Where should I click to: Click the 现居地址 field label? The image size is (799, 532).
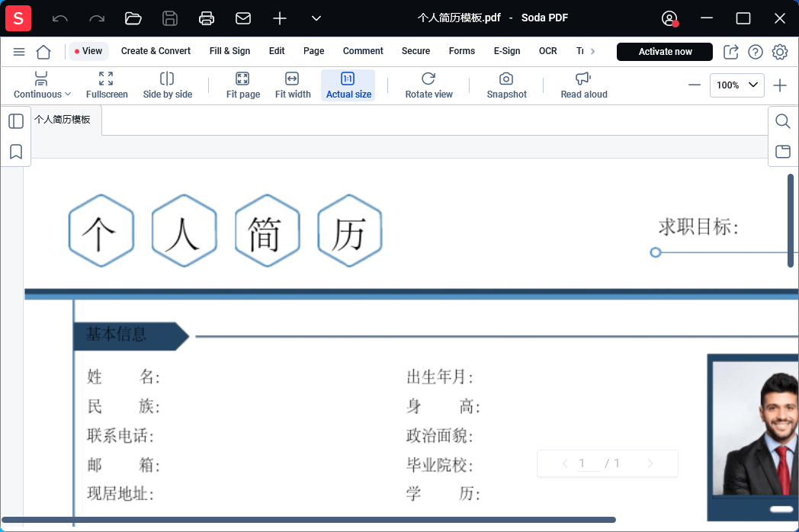(x=120, y=493)
